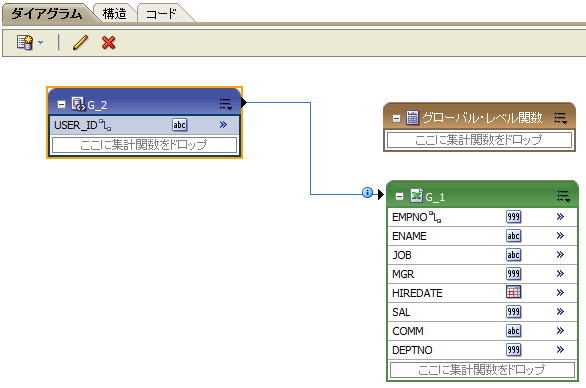Click the G_1 aggregate function drop area

[x=482, y=370]
